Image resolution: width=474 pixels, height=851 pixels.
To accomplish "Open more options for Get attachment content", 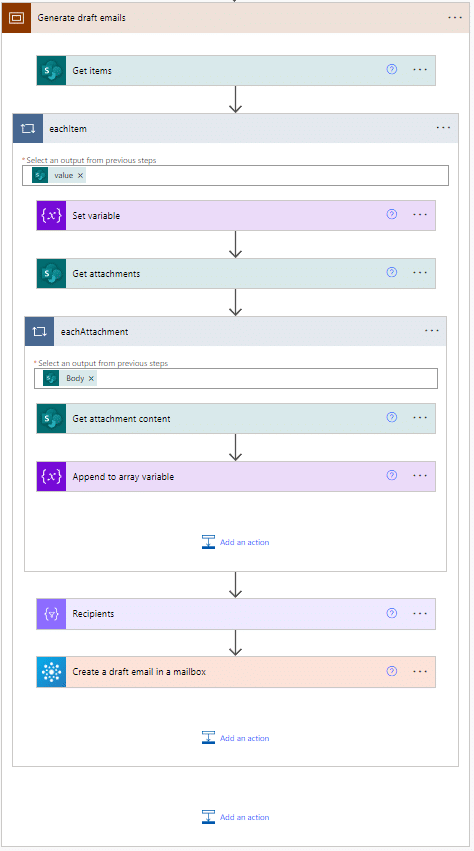I will coord(420,418).
